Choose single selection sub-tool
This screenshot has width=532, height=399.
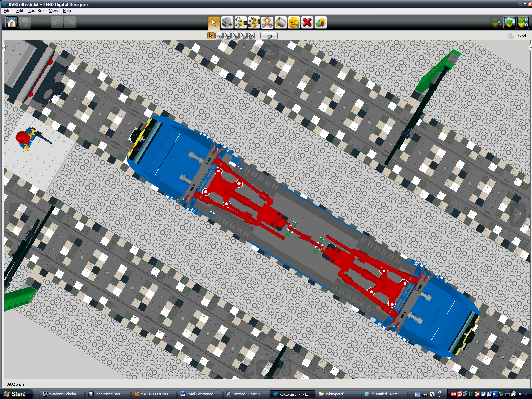(211, 36)
